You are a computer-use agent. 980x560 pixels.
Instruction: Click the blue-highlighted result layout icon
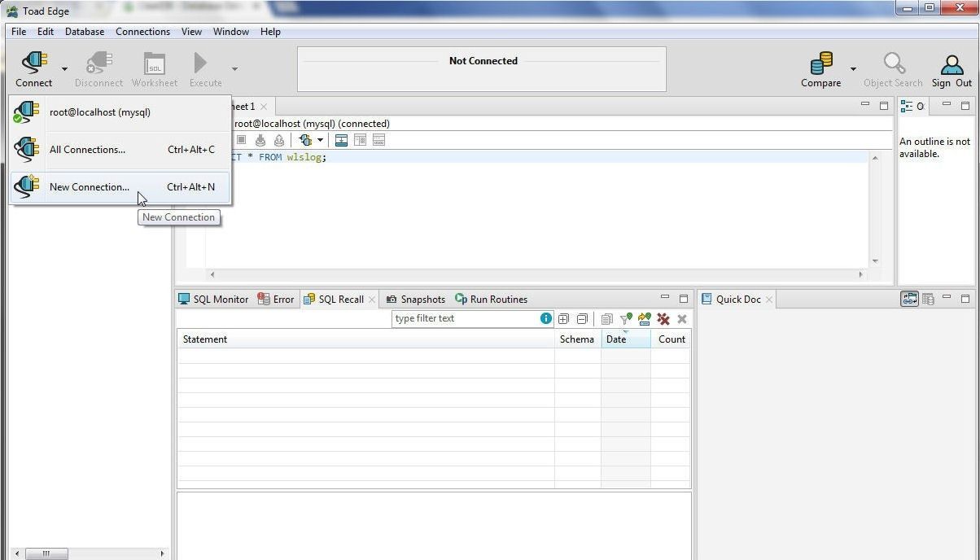click(341, 140)
